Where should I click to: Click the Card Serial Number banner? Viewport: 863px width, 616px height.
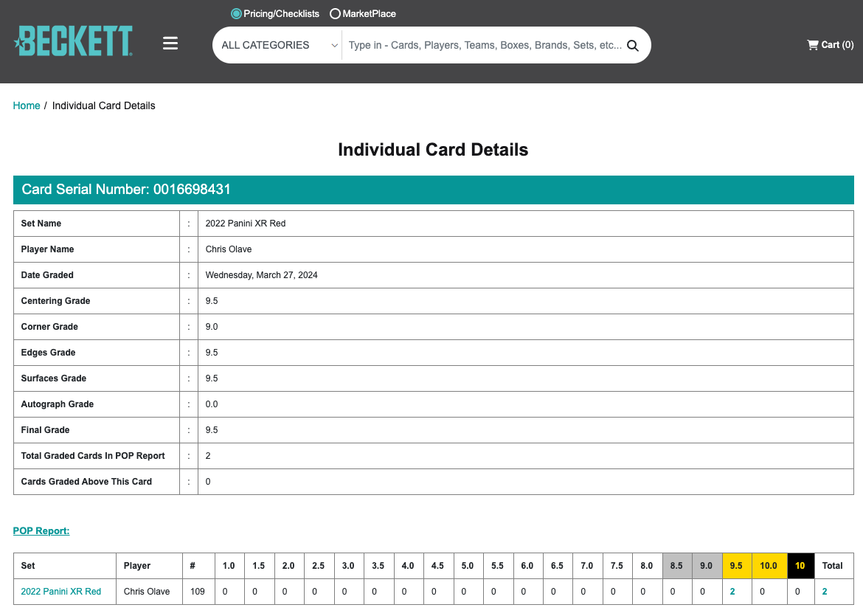[x=434, y=190]
